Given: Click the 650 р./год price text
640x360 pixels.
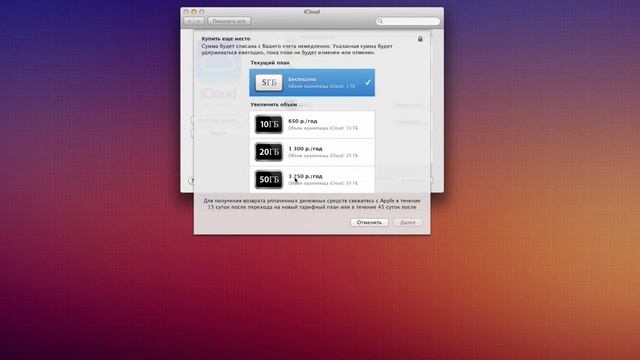Looking at the screenshot, I should [x=303, y=121].
